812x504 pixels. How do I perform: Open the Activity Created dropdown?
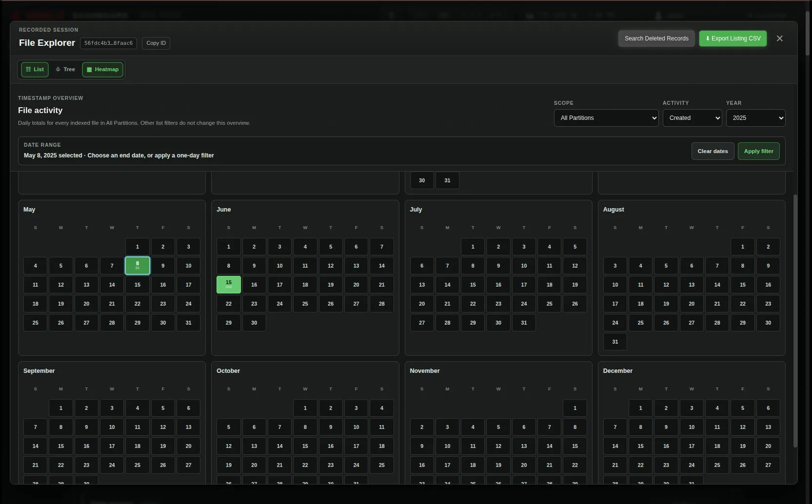click(692, 118)
